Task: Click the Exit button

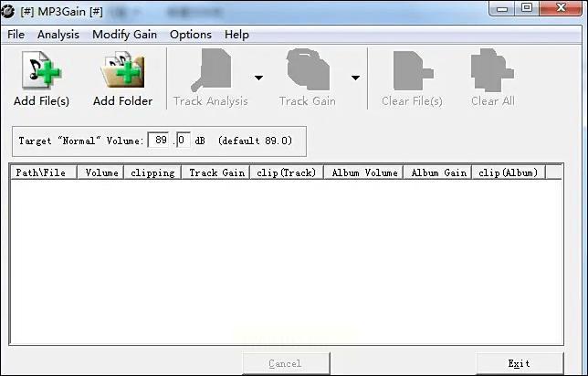Action: pos(520,363)
